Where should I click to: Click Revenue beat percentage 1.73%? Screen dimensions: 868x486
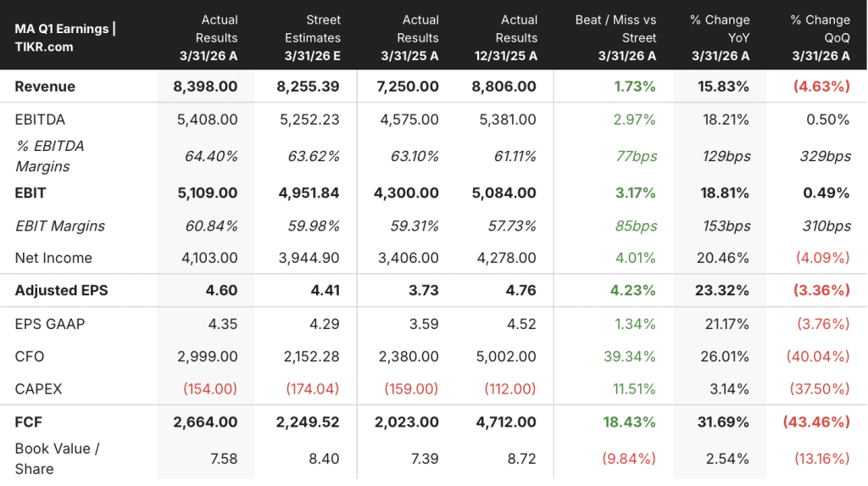click(634, 87)
